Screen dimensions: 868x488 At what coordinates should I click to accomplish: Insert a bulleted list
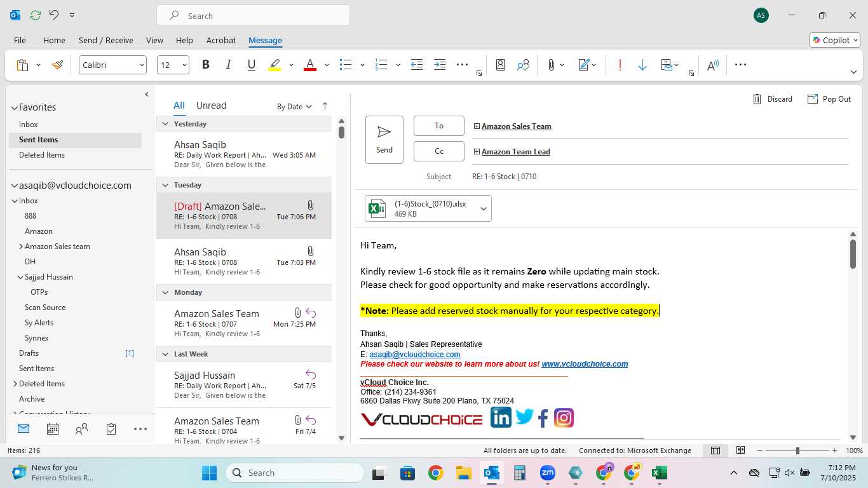pos(346,65)
